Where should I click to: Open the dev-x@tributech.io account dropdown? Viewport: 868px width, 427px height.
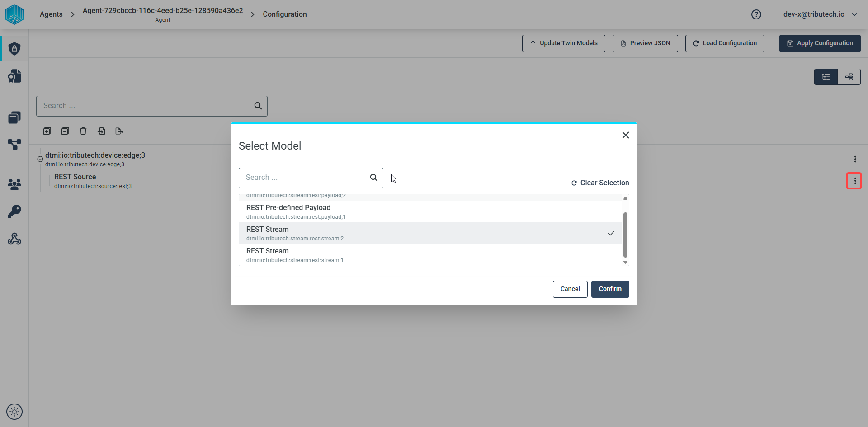click(820, 14)
